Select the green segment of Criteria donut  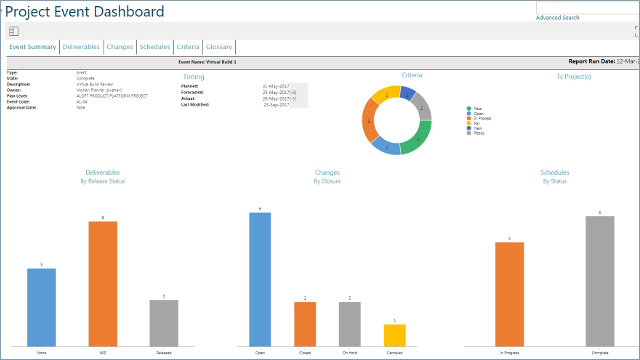(417, 138)
